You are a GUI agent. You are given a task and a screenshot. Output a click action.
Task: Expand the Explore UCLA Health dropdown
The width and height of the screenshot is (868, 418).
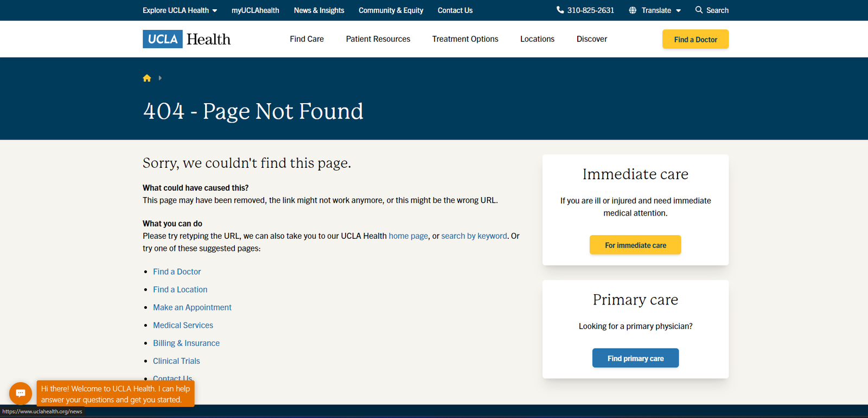pyautogui.click(x=180, y=10)
